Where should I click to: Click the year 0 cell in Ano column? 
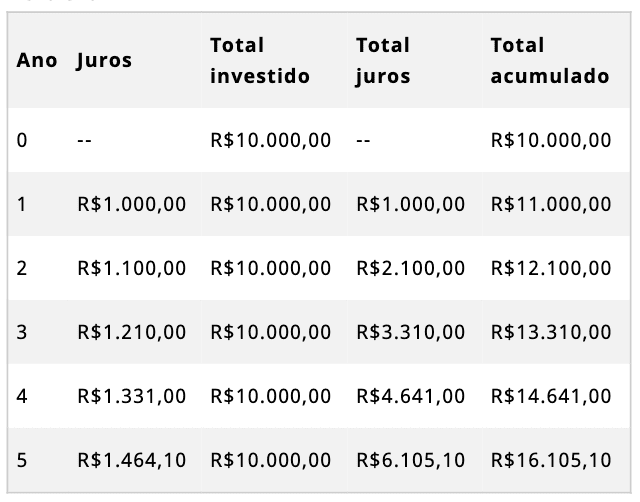[22, 140]
